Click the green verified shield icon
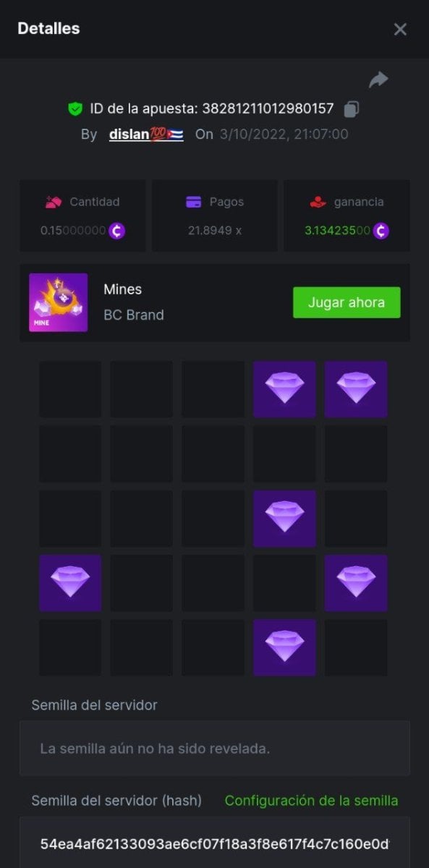 (x=75, y=109)
